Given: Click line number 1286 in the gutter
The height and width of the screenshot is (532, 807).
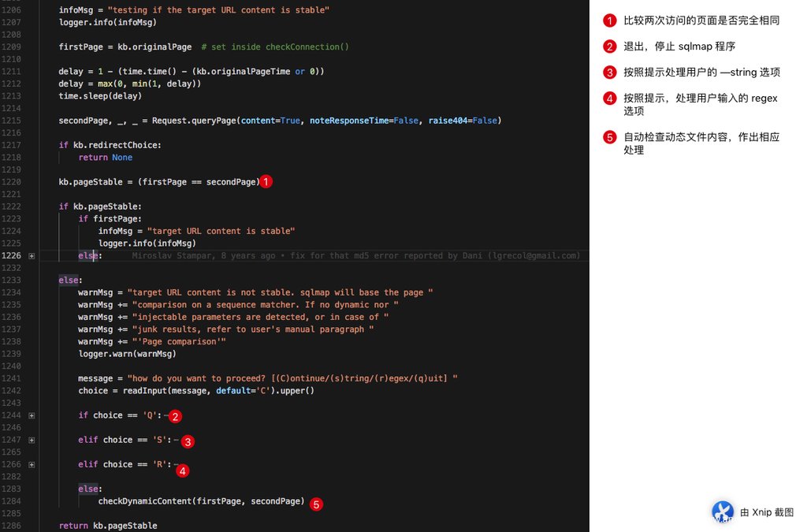Looking at the screenshot, I should click(13, 526).
